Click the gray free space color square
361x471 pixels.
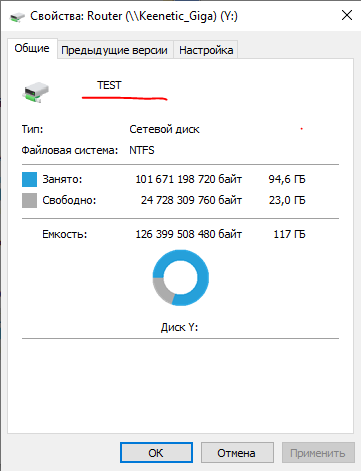click(x=29, y=200)
